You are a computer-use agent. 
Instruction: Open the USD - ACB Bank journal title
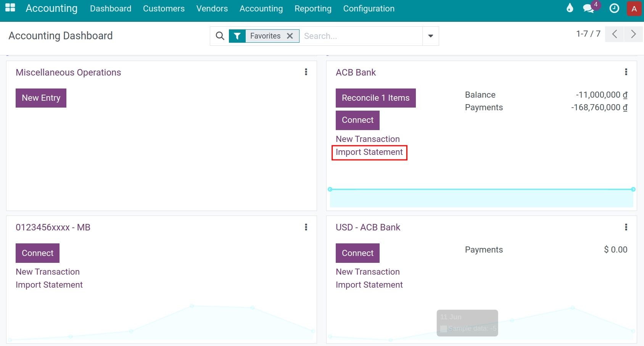tap(368, 227)
